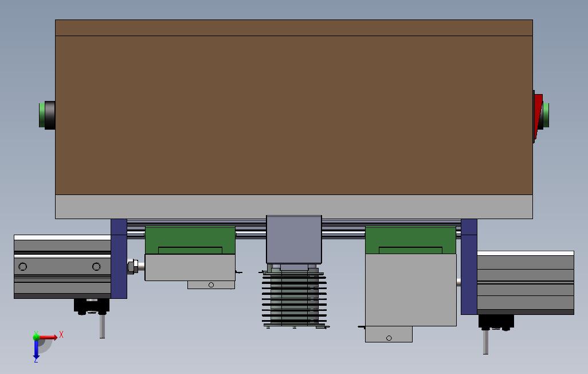Select the narrow brown strip at the top
The height and width of the screenshot is (374, 588).
coord(294,28)
